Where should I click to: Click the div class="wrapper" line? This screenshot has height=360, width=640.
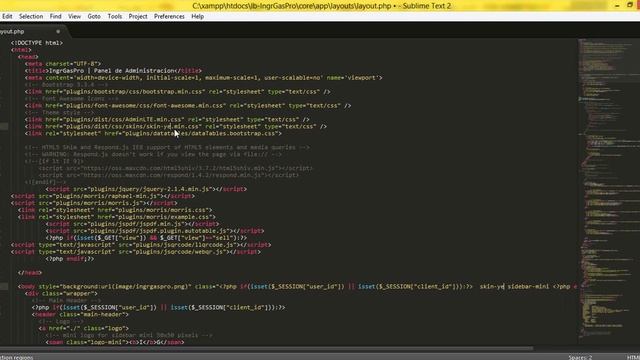click(x=61, y=293)
